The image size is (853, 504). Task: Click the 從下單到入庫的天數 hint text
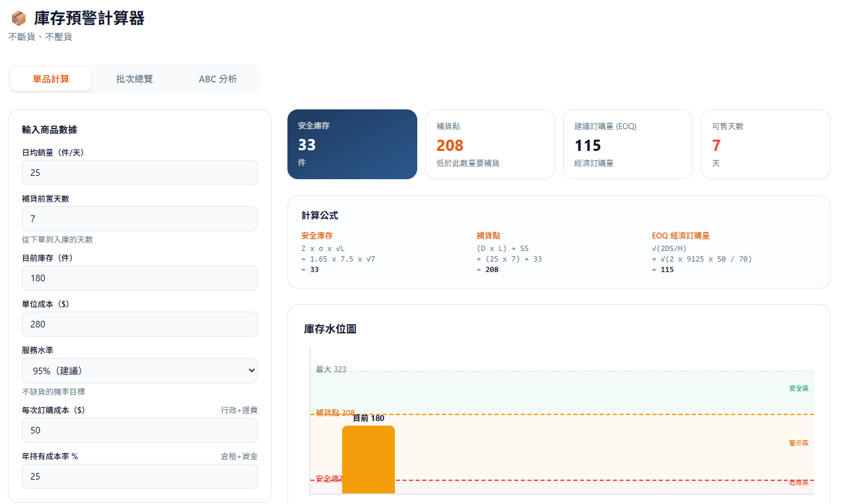point(57,240)
